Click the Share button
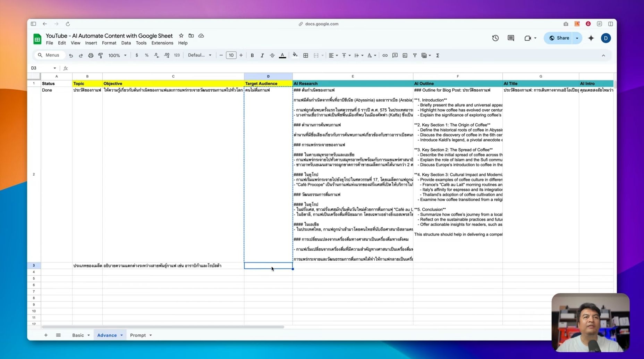Viewport: 644px width, 359px height. point(559,38)
